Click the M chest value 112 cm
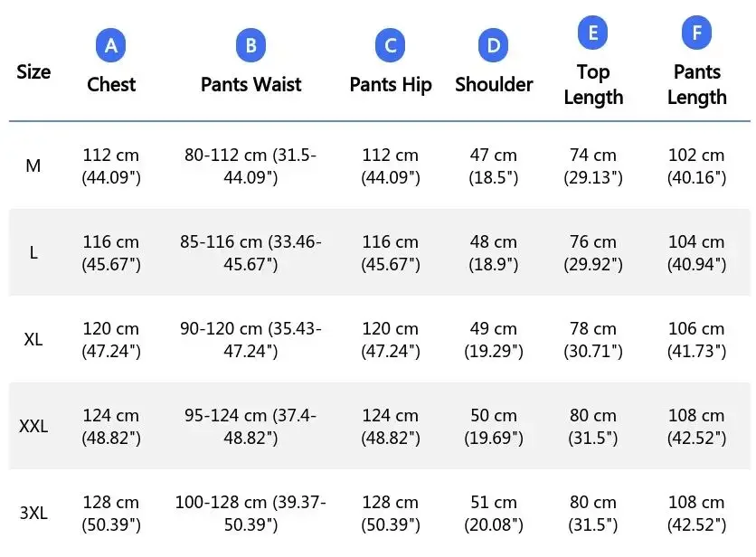This screenshot has width=756, height=557. [111, 156]
